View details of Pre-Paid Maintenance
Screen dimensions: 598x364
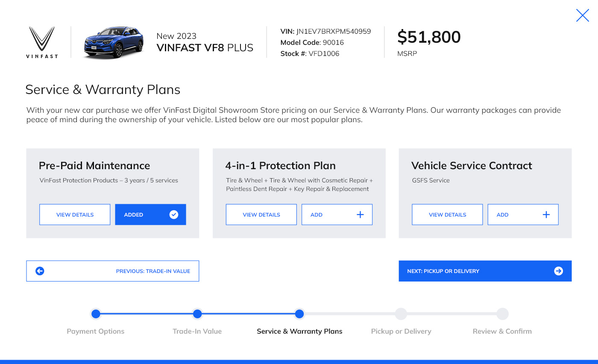click(75, 214)
